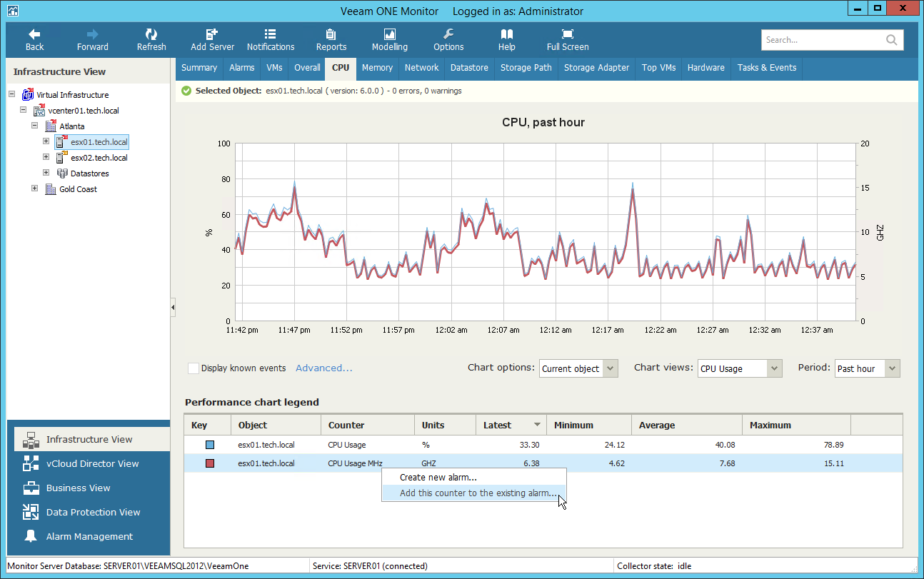Click the green status check icon
This screenshot has height=579, width=924.
coord(186,91)
